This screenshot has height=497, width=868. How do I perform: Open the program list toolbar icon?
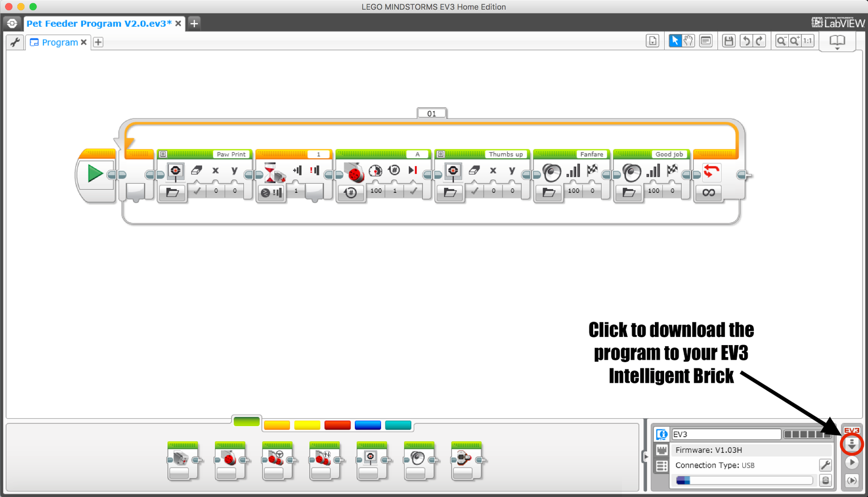click(652, 41)
